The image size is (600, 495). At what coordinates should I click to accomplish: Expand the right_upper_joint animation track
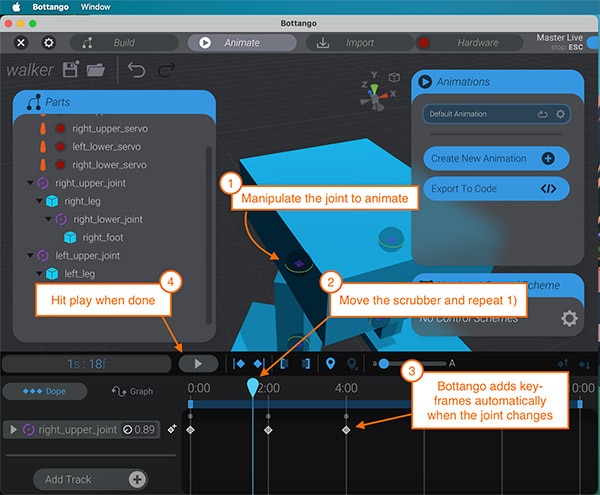click(x=14, y=429)
